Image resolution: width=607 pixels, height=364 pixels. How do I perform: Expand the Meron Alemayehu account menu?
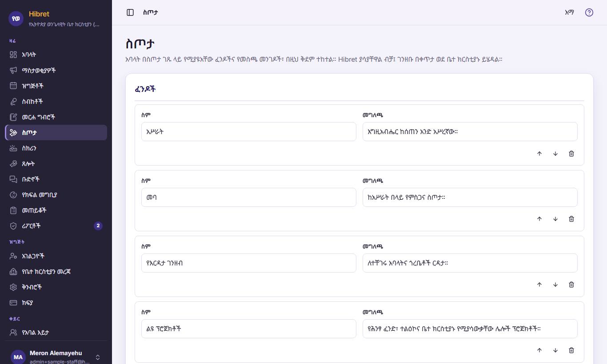(x=56, y=357)
